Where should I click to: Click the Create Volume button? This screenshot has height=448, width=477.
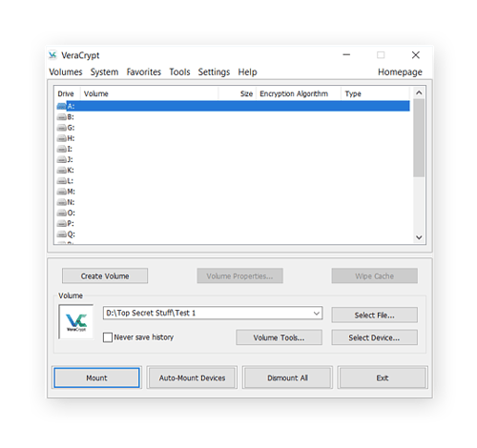(x=105, y=275)
